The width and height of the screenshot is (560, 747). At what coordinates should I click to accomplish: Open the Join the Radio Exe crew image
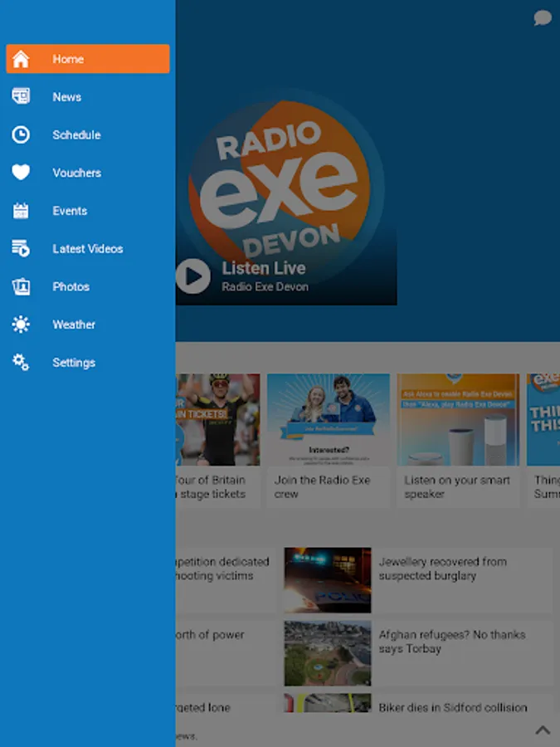click(328, 420)
